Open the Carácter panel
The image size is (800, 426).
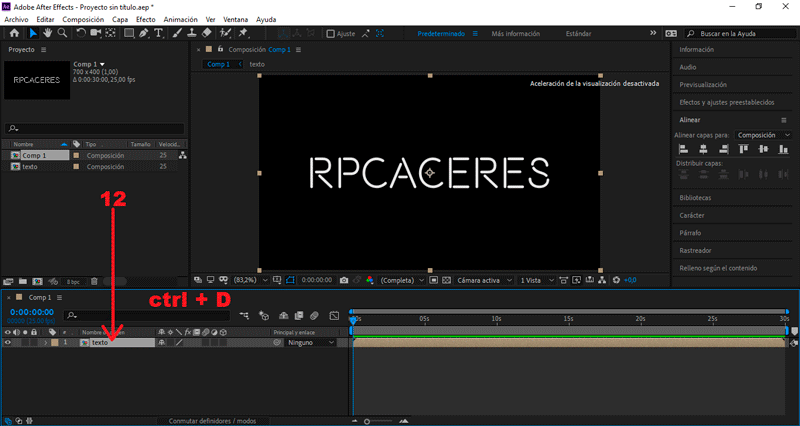pos(692,215)
